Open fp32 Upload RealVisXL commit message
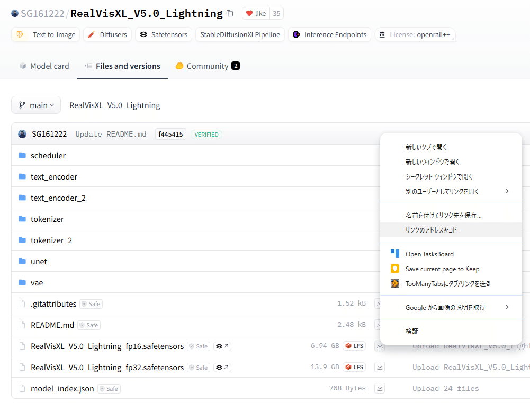Image resolution: width=530 pixels, height=420 pixels. point(471,367)
